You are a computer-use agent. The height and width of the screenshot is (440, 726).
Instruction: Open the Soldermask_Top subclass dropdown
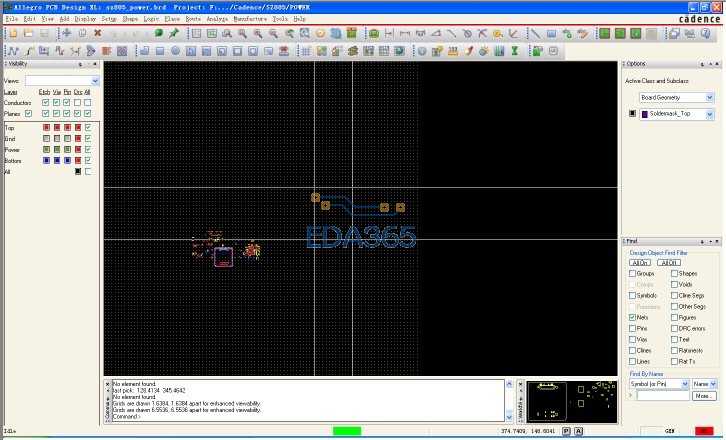click(x=709, y=114)
